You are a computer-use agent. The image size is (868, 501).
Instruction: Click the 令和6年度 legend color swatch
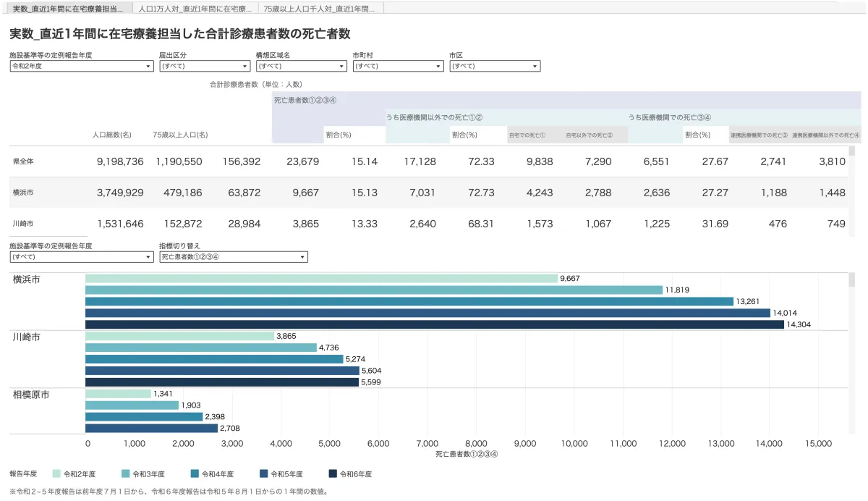[333, 473]
